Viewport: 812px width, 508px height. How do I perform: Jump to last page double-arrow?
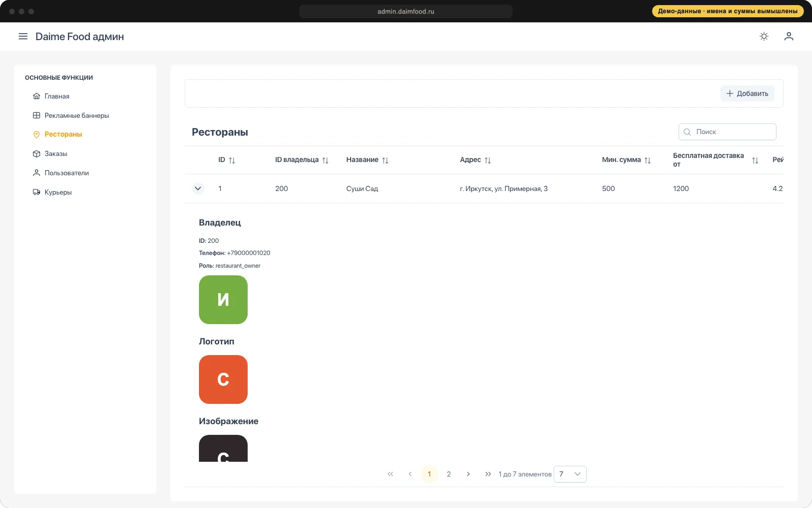(488, 474)
